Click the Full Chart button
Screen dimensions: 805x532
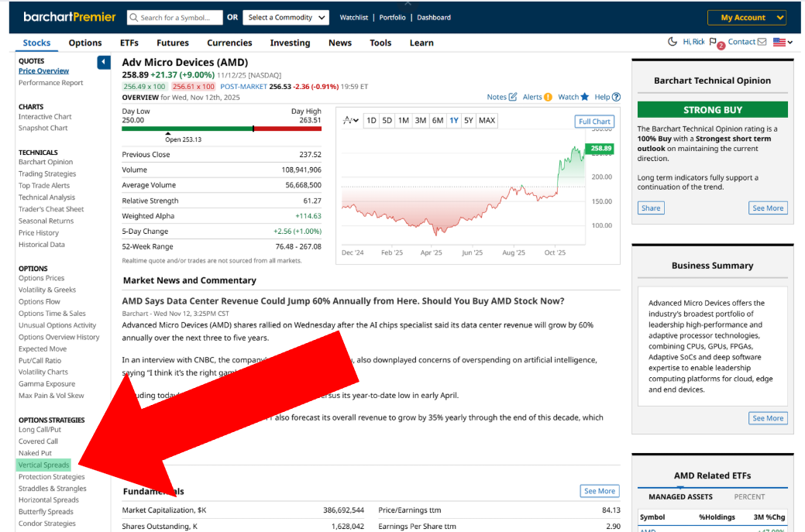(594, 122)
